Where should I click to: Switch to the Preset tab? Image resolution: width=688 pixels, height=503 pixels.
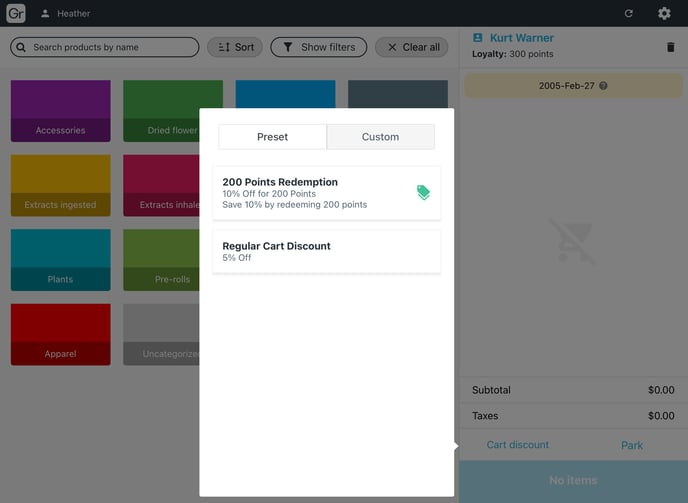[272, 137]
